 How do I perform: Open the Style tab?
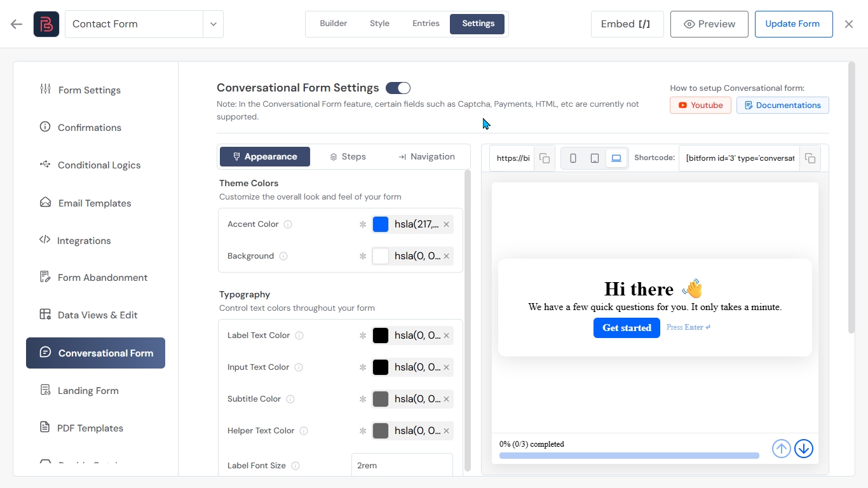tap(379, 24)
